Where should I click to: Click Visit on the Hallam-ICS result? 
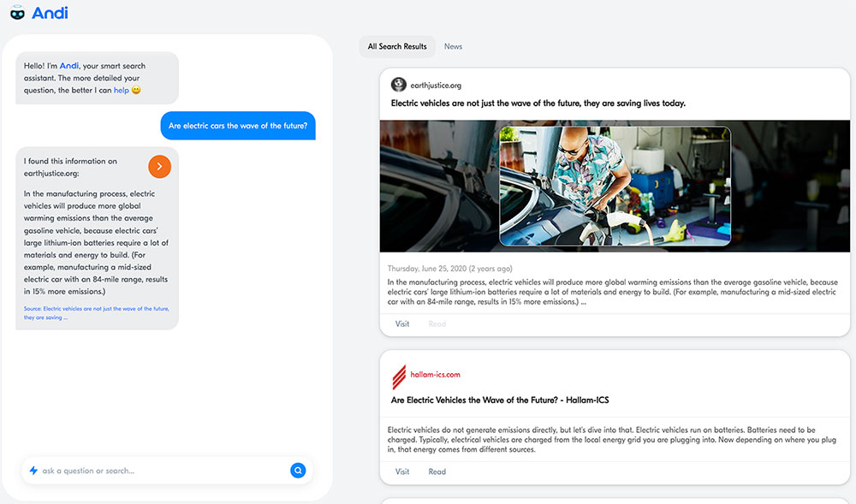pyautogui.click(x=402, y=471)
